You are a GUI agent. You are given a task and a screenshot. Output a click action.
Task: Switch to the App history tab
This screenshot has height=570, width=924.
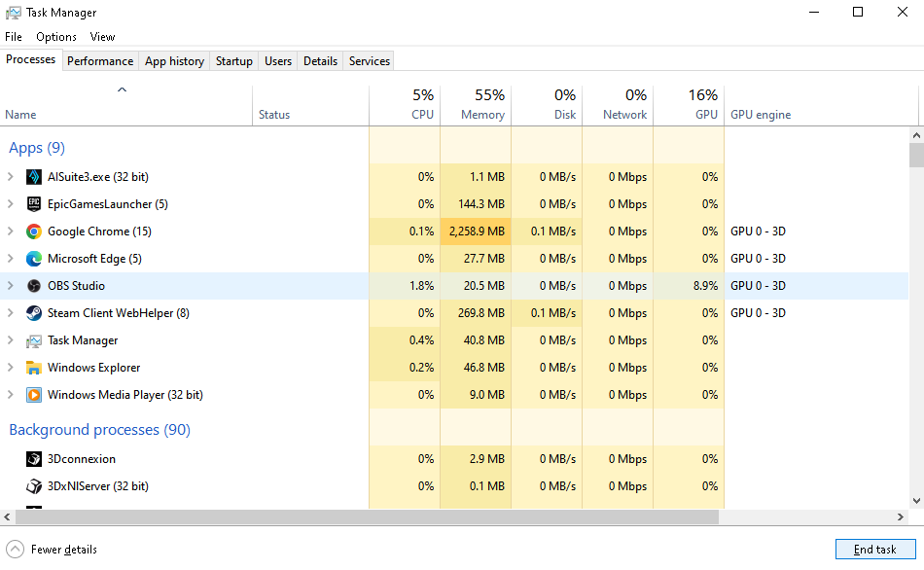coord(174,61)
